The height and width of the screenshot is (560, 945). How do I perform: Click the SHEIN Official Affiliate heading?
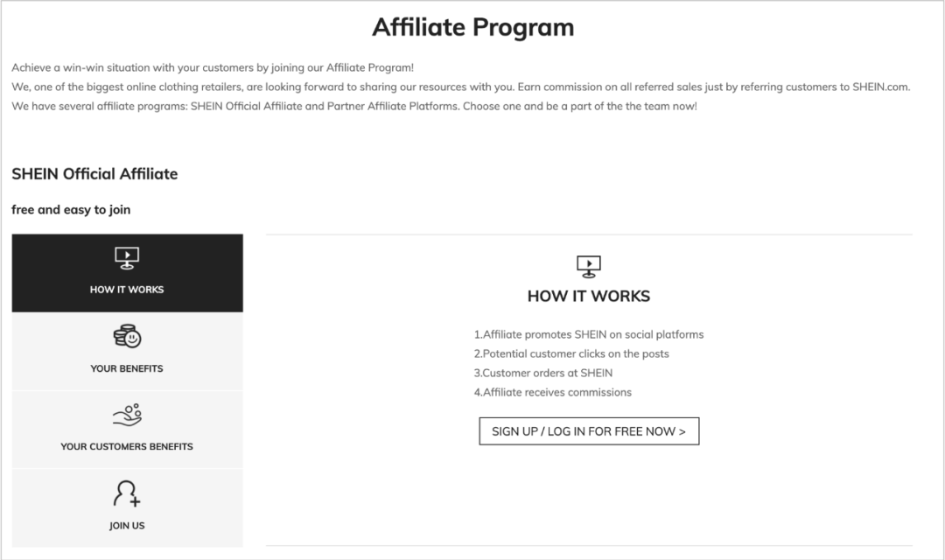click(x=94, y=174)
